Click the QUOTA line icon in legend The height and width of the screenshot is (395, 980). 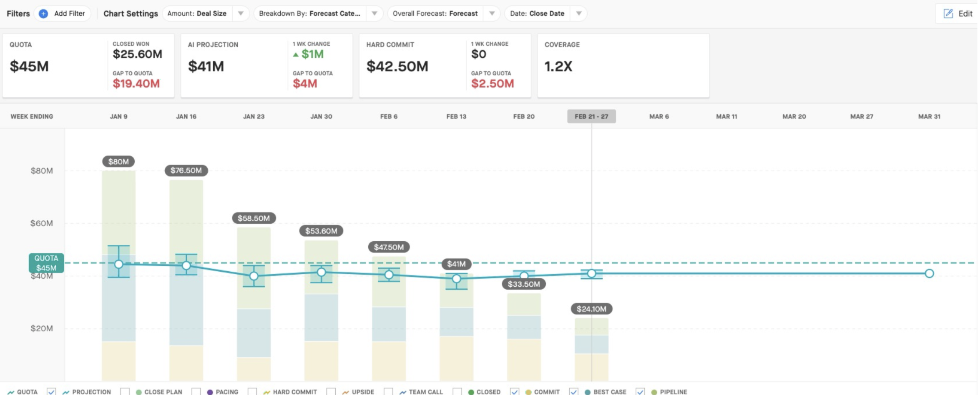click(x=11, y=392)
